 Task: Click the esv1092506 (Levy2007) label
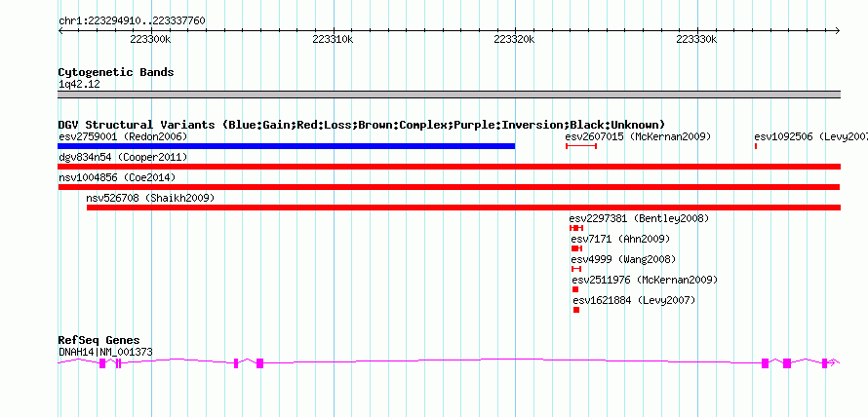click(x=810, y=136)
